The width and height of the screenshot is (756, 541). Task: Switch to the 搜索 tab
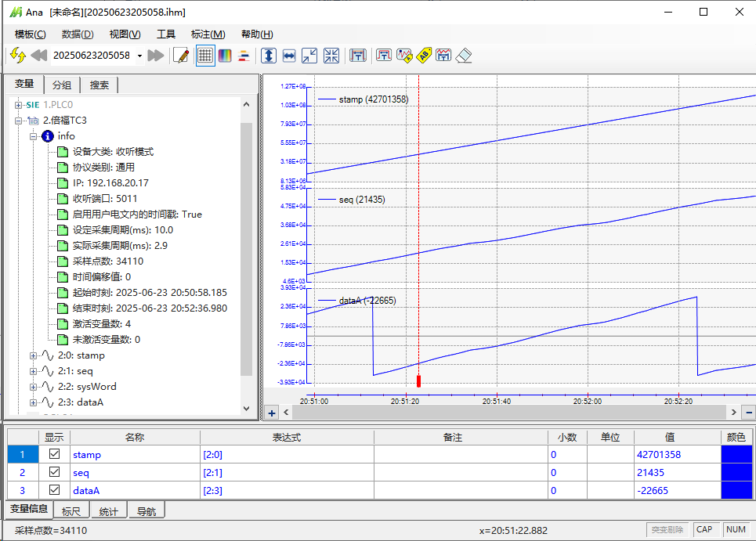coord(99,85)
